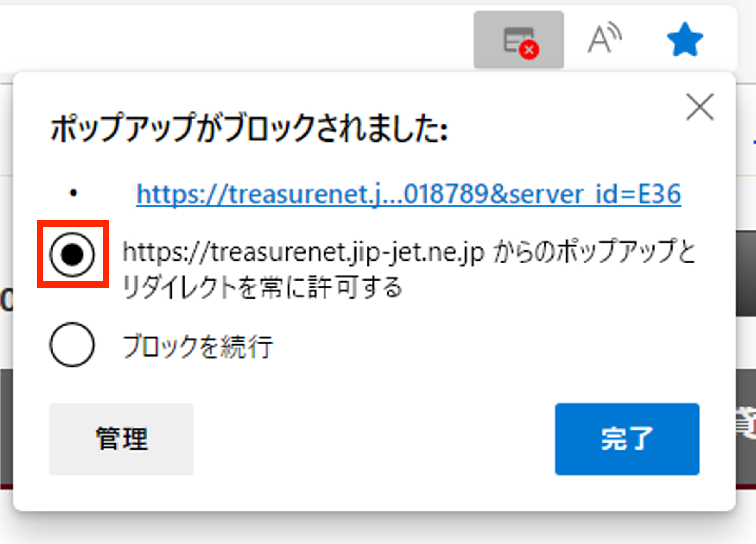Close the pop-up blocked dialog with the X
Image resolution: width=756 pixels, height=544 pixels.
[700, 107]
